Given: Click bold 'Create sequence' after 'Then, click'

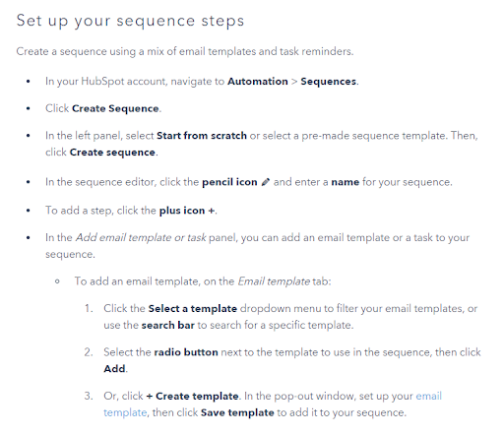Looking at the screenshot, I should point(112,153).
